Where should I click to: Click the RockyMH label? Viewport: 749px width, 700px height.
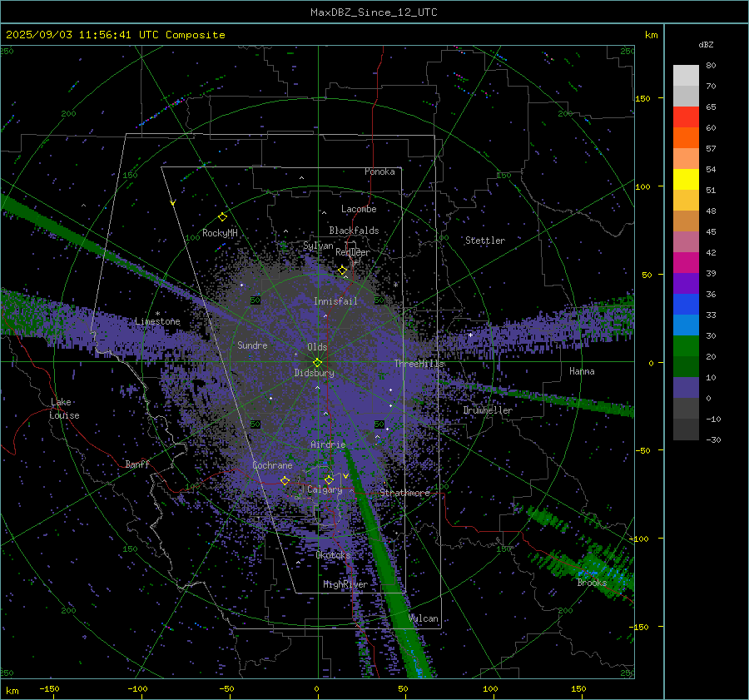220,233
